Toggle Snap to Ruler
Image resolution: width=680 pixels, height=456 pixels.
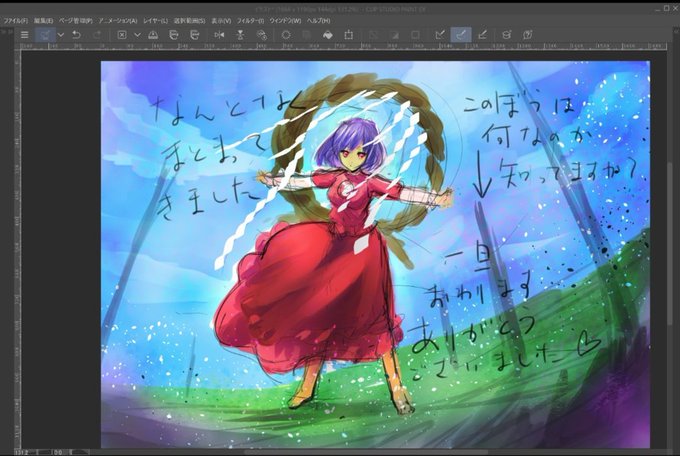point(440,35)
